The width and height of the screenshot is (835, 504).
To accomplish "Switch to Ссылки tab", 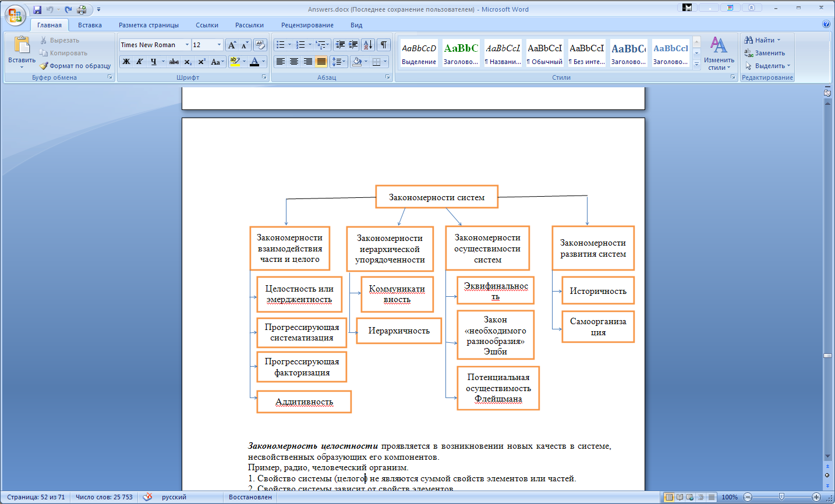I will (x=207, y=25).
